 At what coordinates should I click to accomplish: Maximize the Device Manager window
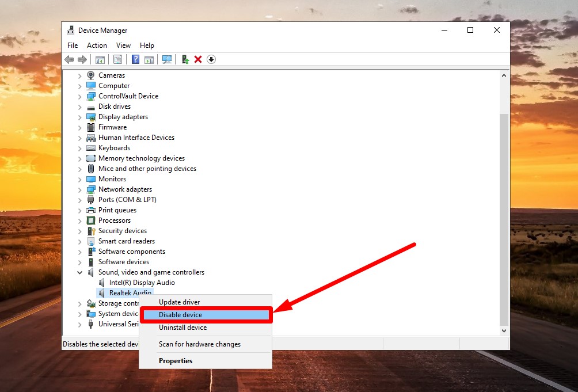(470, 30)
